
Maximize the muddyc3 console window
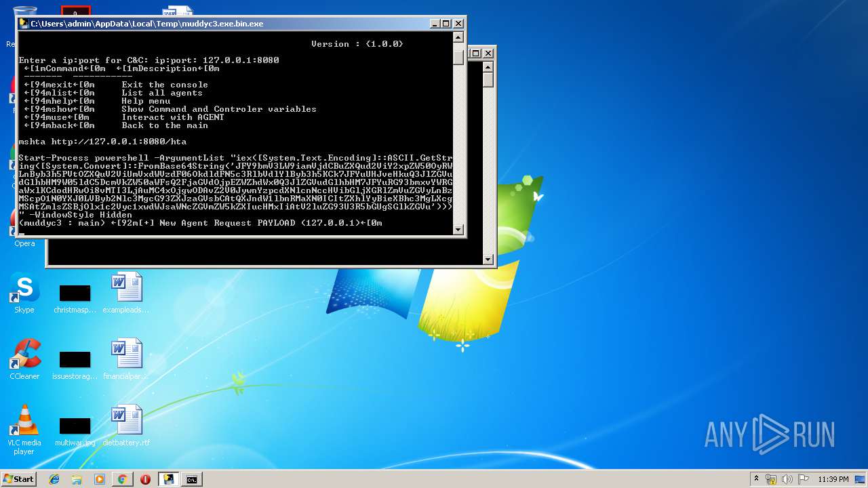[x=446, y=24]
